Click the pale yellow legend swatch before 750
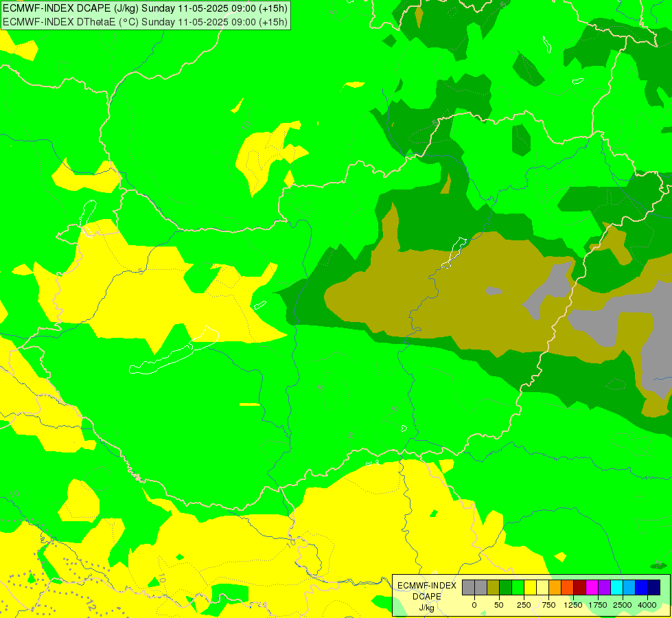 (542, 587)
